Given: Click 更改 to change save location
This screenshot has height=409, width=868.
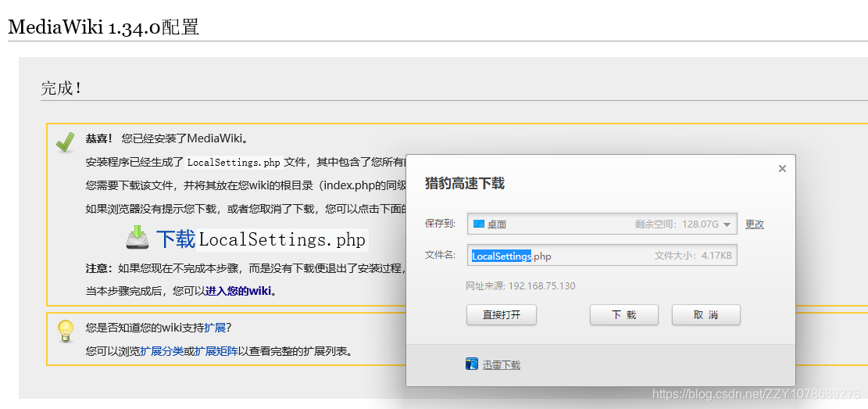Looking at the screenshot, I should 755,224.
